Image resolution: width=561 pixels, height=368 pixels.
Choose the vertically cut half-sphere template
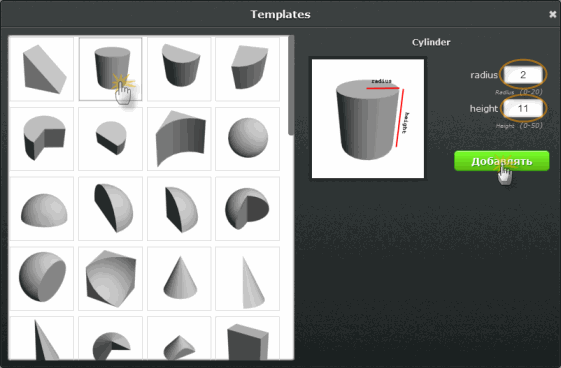pyautogui.click(x=111, y=208)
